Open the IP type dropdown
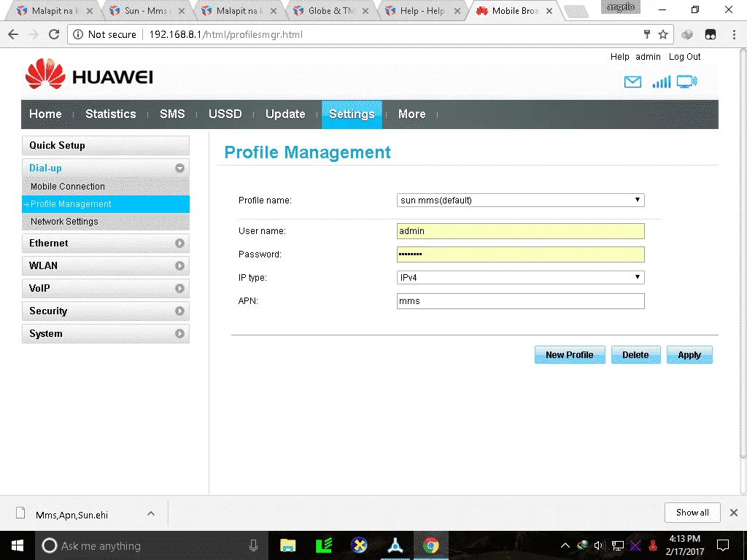 point(520,277)
